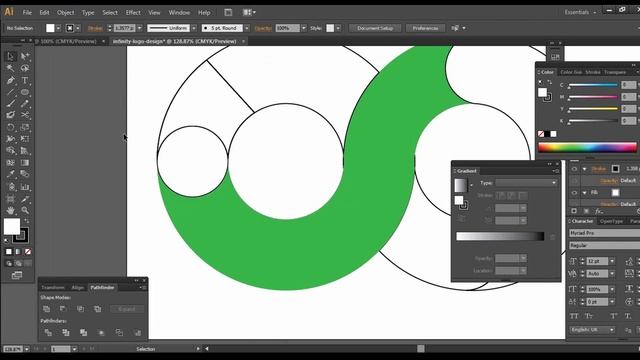Click the Document Setup button
The width and height of the screenshot is (640, 360).
tap(375, 28)
